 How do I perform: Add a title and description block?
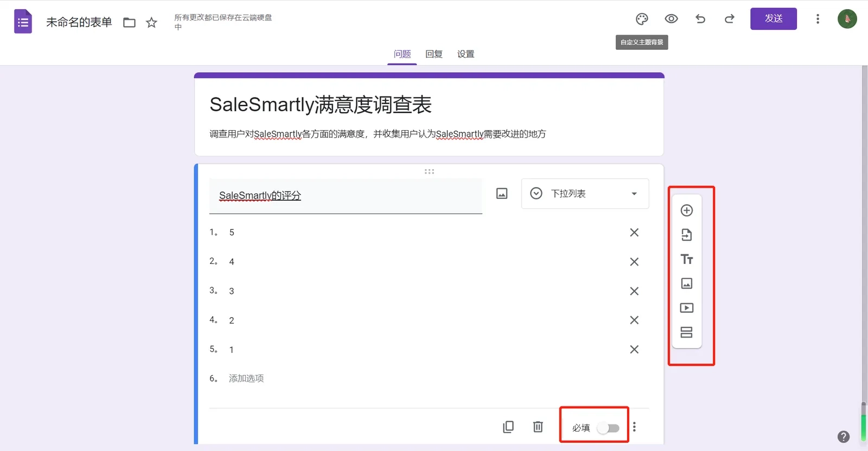(687, 259)
